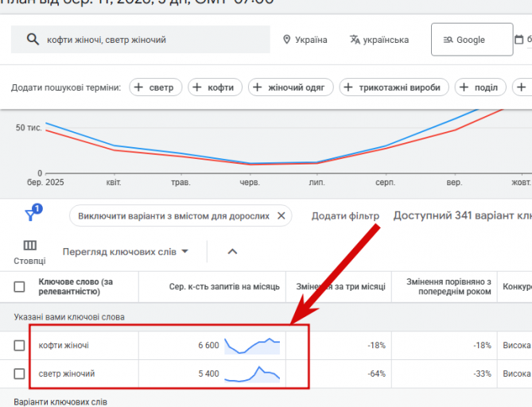
Task: Open the светр жіночий trend sparkline
Action: (x=252, y=374)
